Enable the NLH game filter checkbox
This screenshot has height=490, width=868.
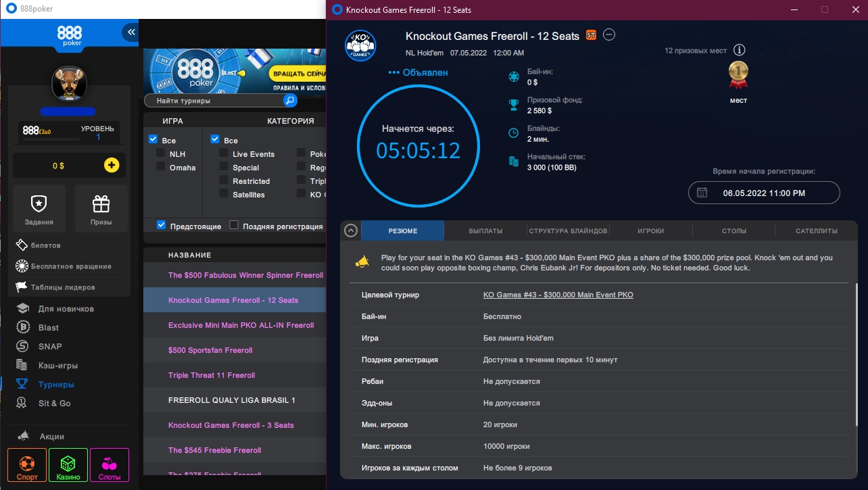(x=161, y=153)
